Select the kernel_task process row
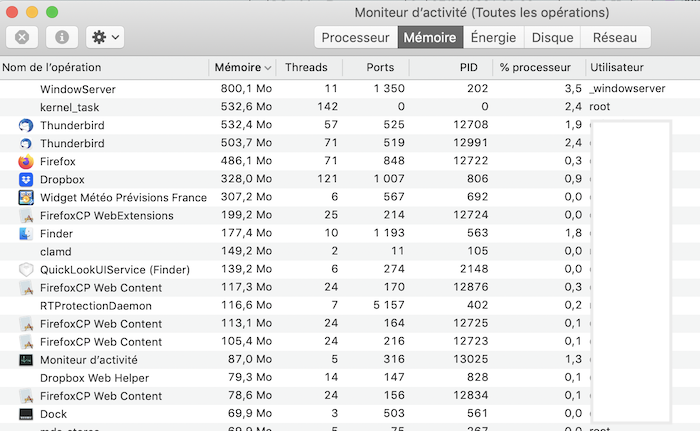 pos(350,107)
